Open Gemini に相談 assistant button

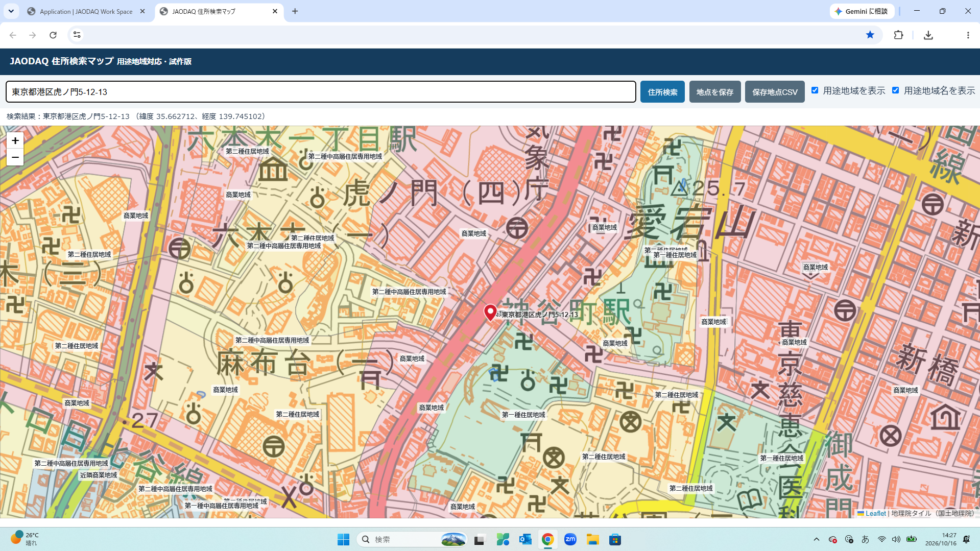pyautogui.click(x=862, y=11)
